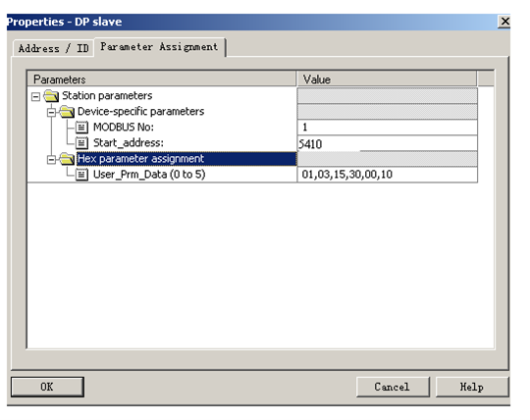Click the Start_address parameter document icon
The image size is (530, 420).
[x=81, y=143]
